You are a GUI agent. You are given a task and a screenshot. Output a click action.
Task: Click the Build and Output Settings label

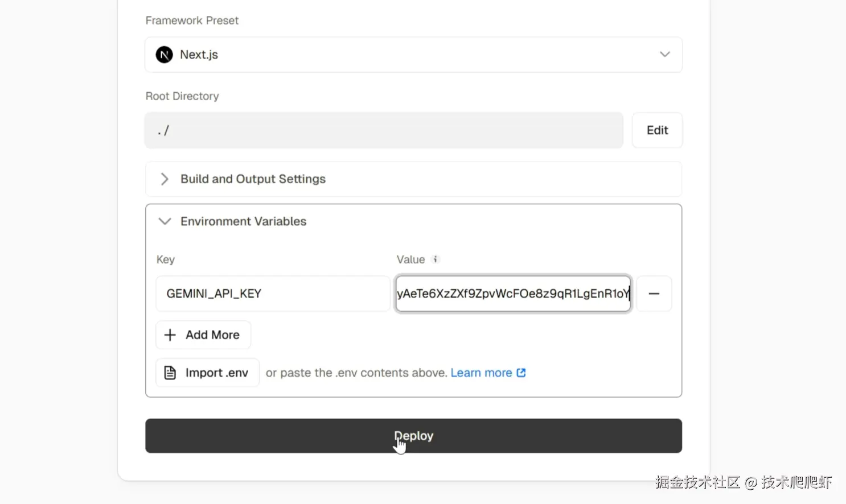[253, 179]
